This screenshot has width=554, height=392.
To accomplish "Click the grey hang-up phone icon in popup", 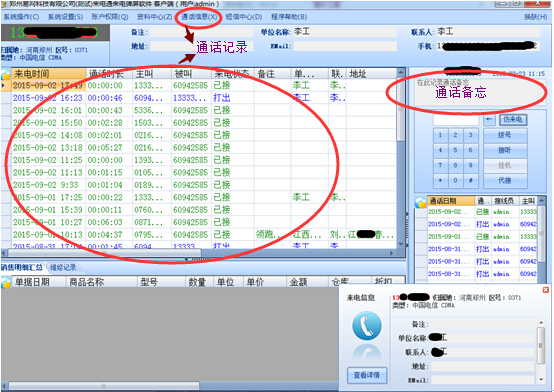I will point(366,353).
